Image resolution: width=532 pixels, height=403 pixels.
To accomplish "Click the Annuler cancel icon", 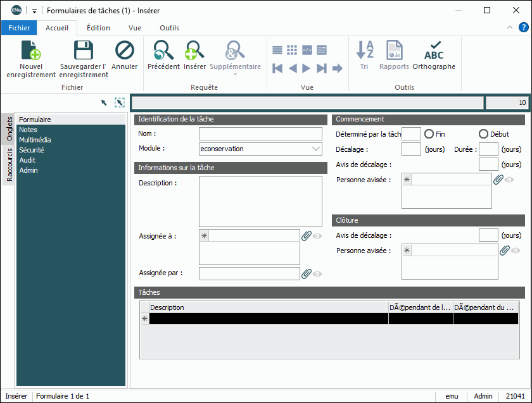I will tap(124, 51).
